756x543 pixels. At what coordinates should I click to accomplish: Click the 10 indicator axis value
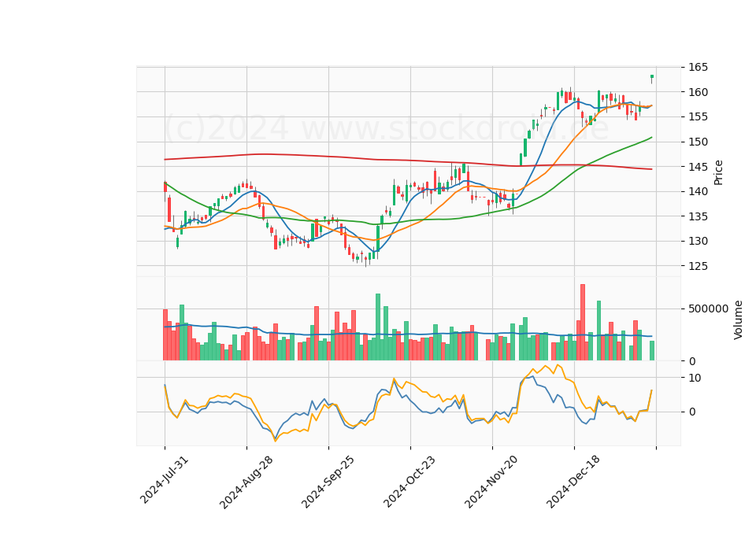[x=695, y=378]
